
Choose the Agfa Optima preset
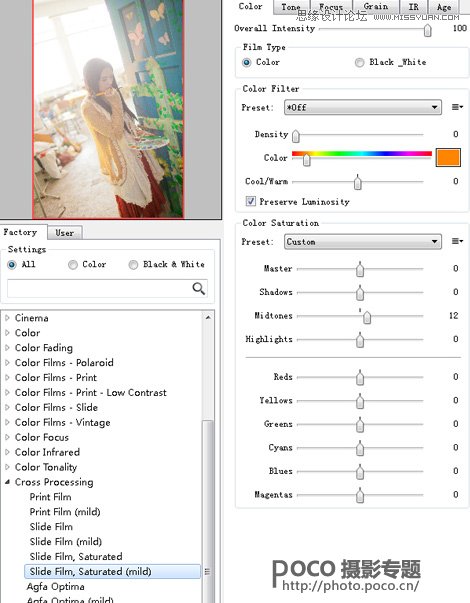point(55,586)
